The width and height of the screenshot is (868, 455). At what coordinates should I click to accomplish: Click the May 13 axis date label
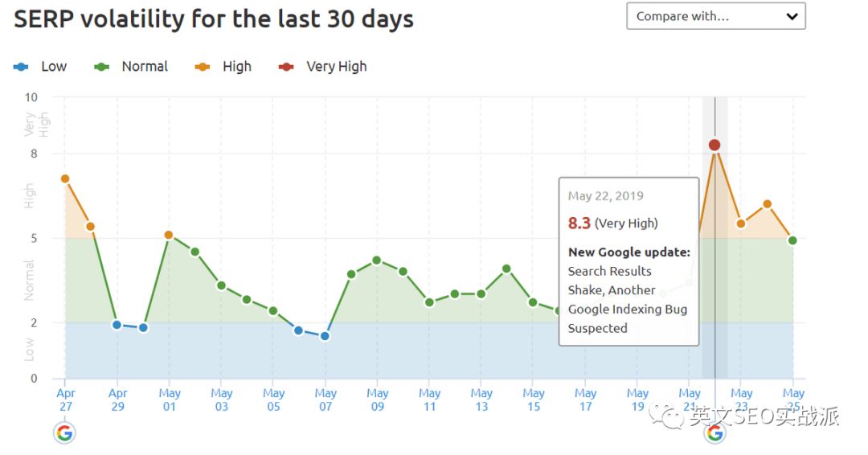481,400
